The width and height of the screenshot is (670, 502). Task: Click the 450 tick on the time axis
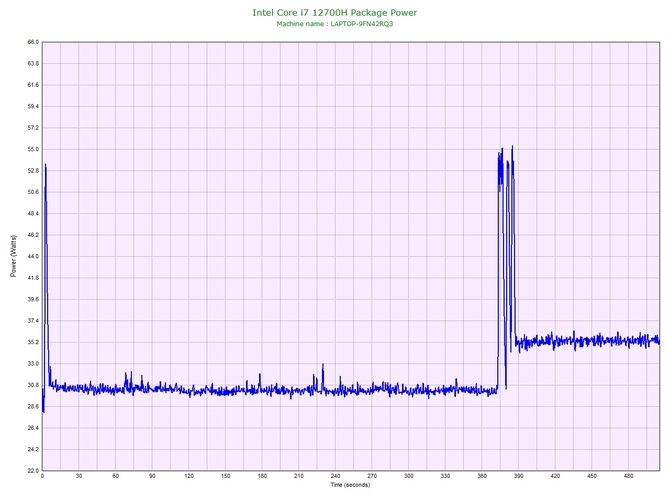coord(592,476)
